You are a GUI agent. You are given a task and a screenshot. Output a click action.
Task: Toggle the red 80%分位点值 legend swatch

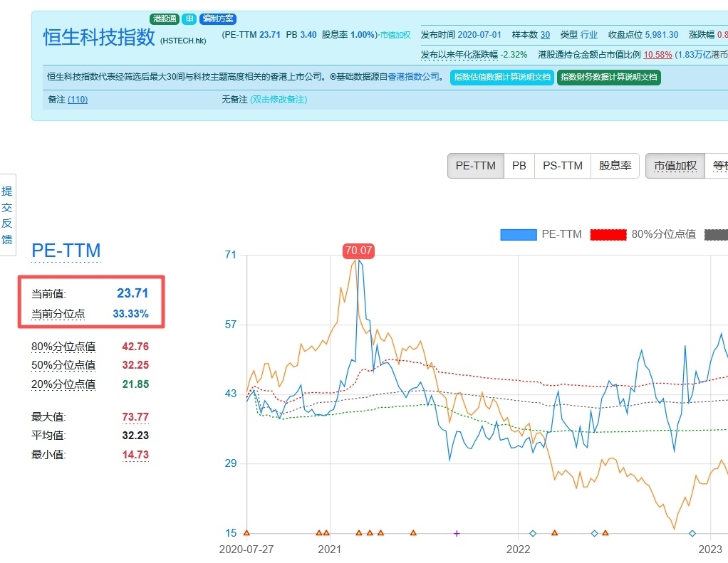608,235
